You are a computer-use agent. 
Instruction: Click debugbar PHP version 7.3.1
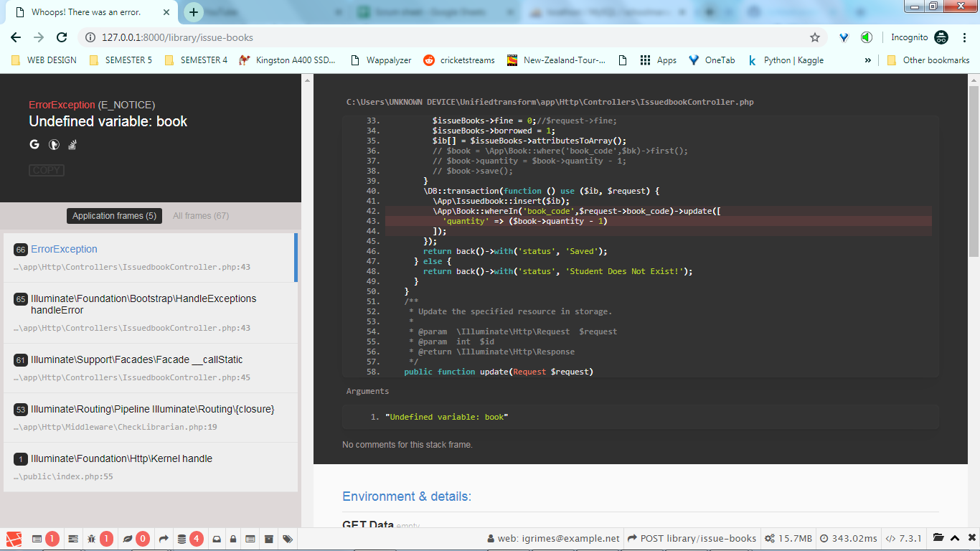pos(903,538)
